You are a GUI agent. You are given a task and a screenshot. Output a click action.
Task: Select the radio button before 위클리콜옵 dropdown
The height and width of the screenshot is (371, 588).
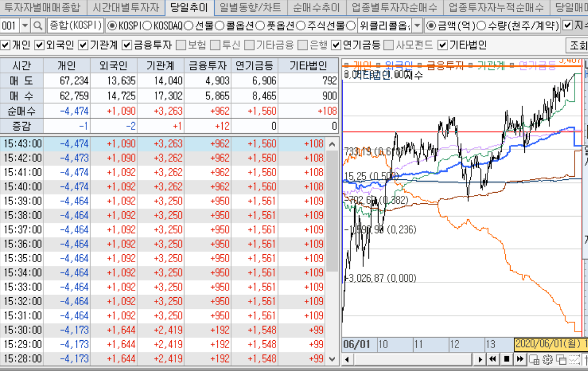351,25
